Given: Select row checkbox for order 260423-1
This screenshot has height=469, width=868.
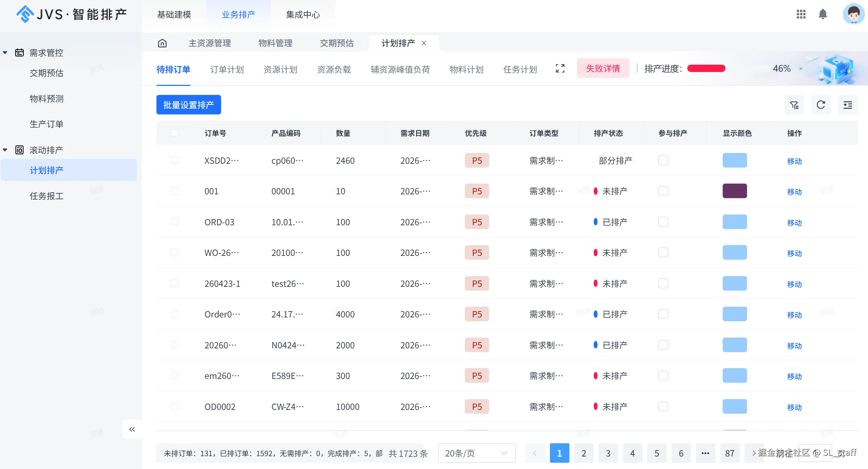Looking at the screenshot, I should (x=175, y=283).
